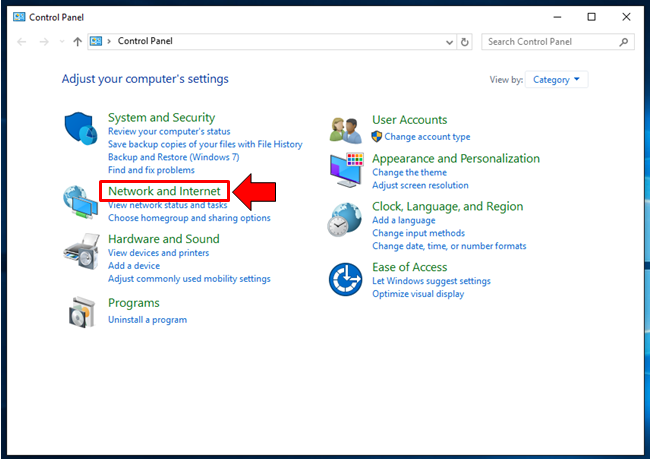Image resolution: width=652 pixels, height=459 pixels.
Task: Click the User Accounts people icon
Action: pos(346,129)
